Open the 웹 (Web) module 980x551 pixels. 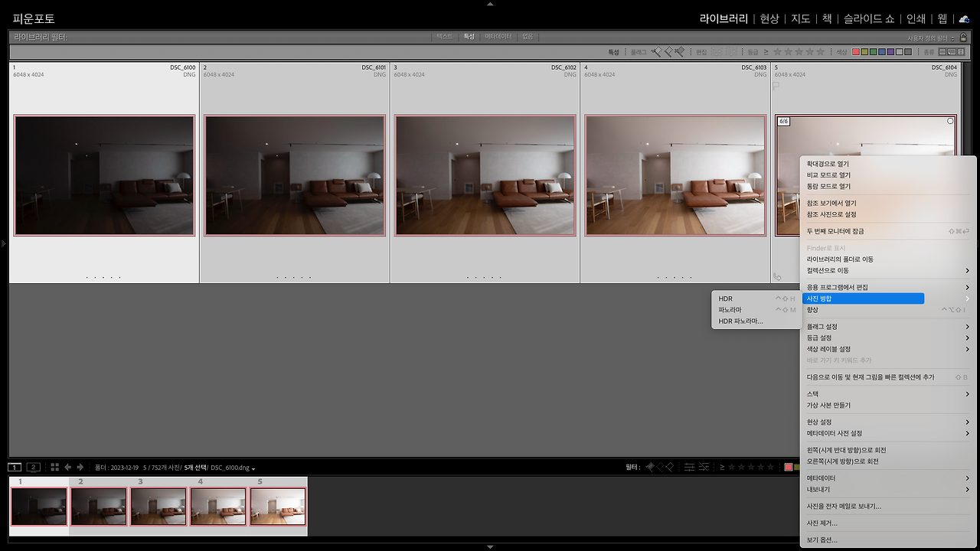942,19
